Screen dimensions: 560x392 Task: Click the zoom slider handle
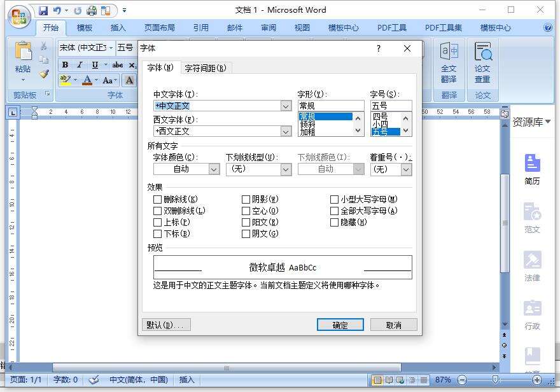click(x=495, y=380)
